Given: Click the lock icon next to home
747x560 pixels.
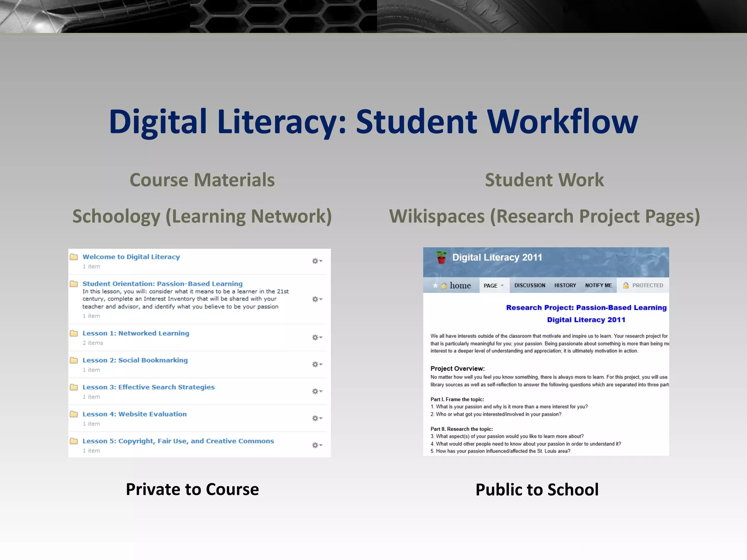Looking at the screenshot, I should tap(444, 286).
